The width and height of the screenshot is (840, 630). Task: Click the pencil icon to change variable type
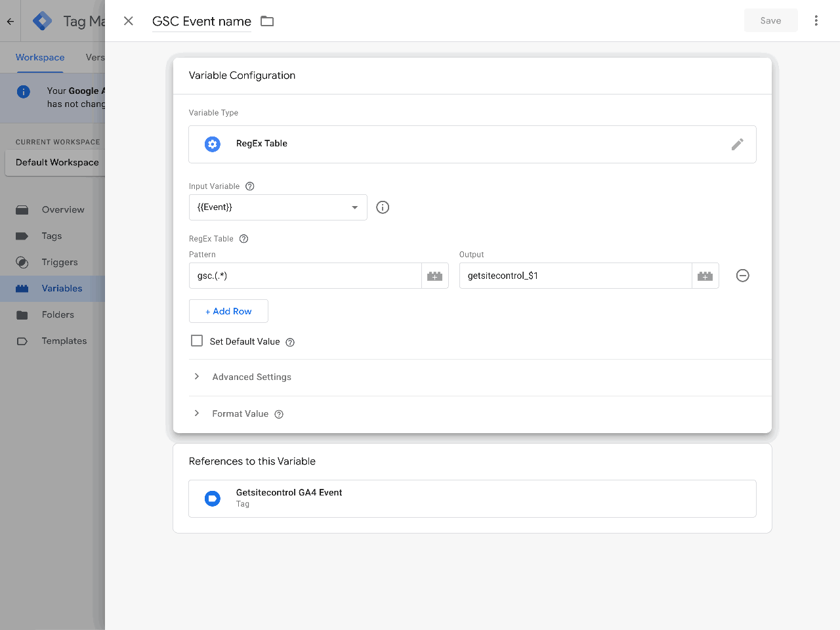pos(738,144)
